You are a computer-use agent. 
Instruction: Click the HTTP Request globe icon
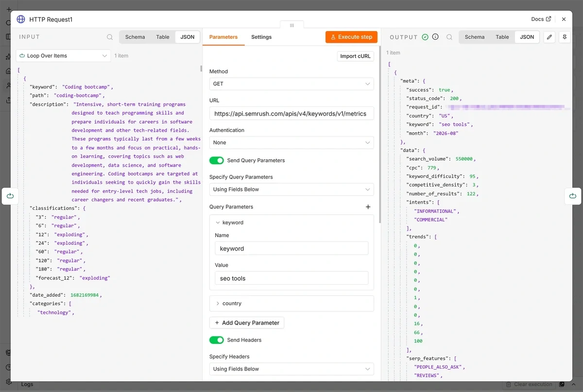(x=21, y=19)
